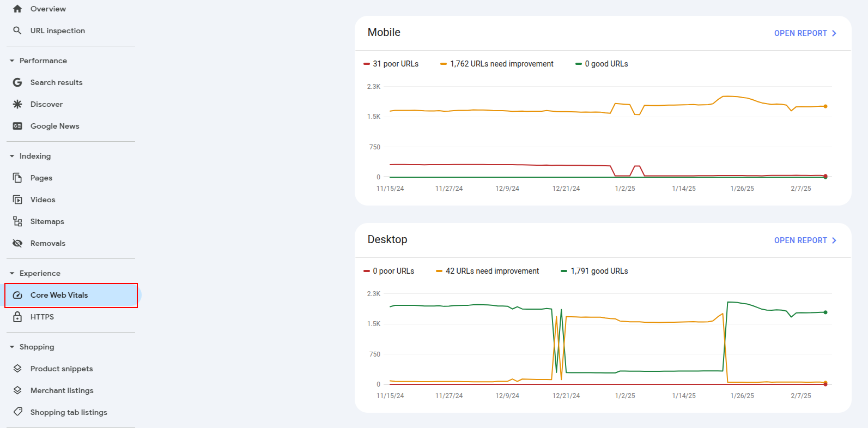Click '1,791 good URLs' legend text
Viewport: 868px width, 428px height.
point(599,271)
